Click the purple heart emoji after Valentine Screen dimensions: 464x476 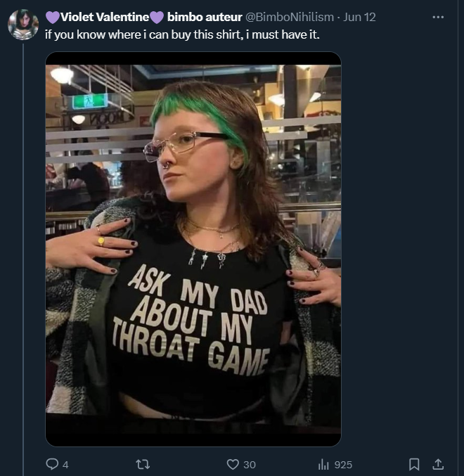(157, 18)
